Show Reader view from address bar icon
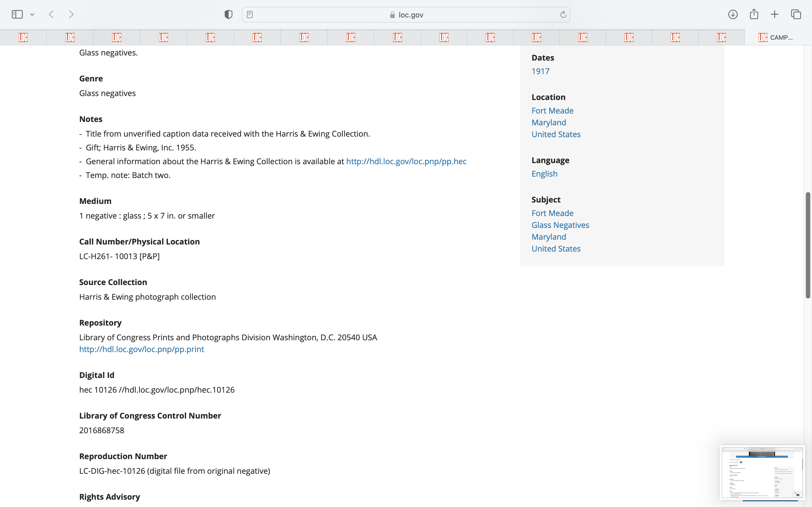812x507 pixels. click(x=250, y=14)
